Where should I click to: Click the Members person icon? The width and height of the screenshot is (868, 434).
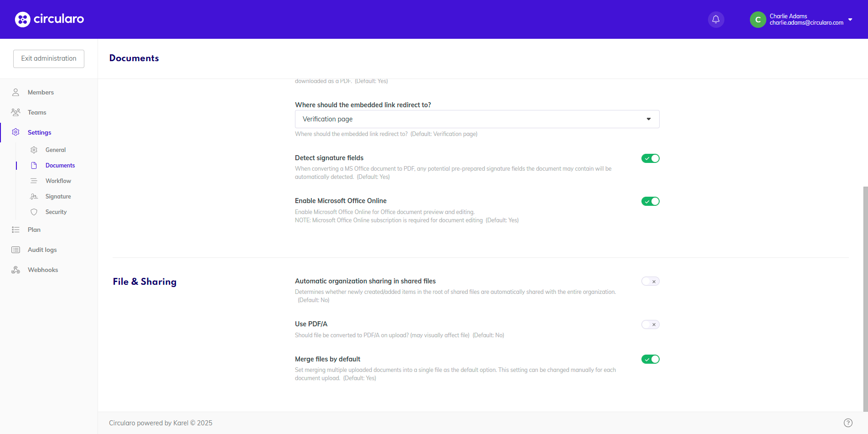[x=15, y=92]
